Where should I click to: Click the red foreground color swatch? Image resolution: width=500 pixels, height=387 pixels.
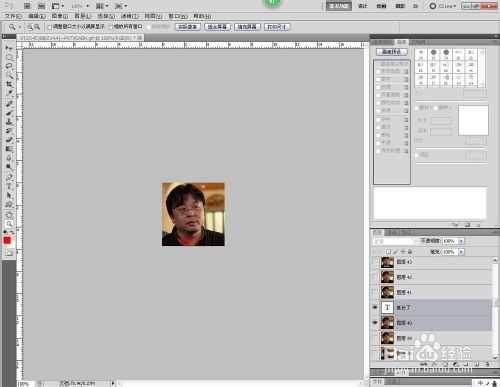coord(7,240)
